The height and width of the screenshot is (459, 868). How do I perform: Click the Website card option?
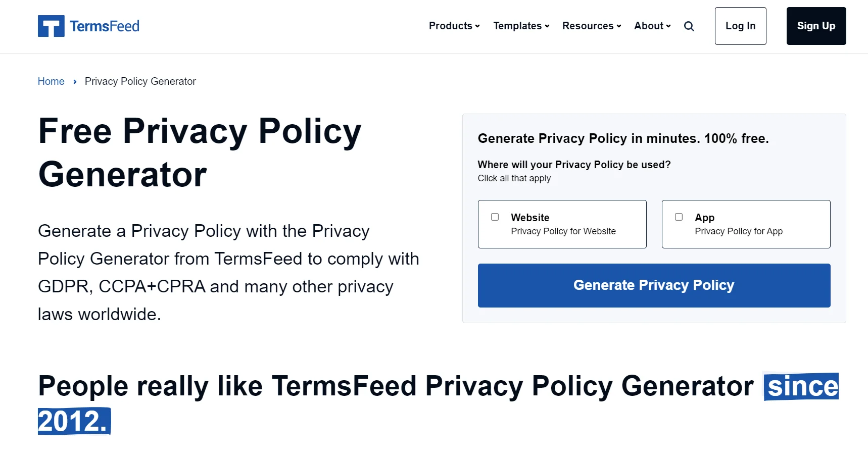[562, 224]
